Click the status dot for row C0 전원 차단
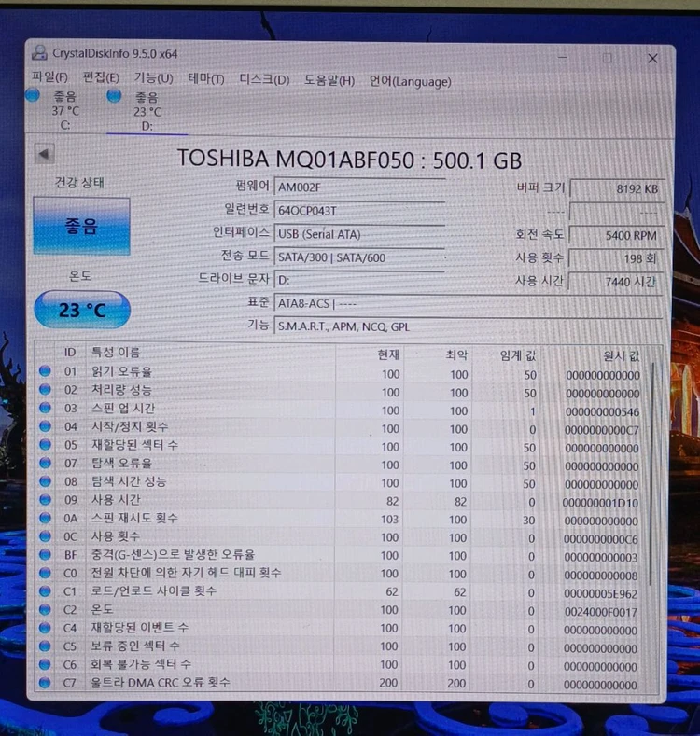 pyautogui.click(x=45, y=573)
